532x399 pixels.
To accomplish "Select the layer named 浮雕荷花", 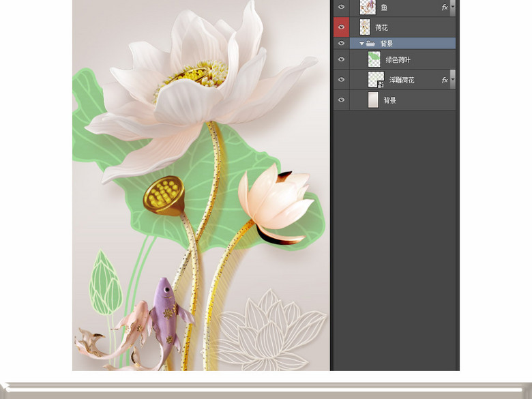I will point(402,80).
